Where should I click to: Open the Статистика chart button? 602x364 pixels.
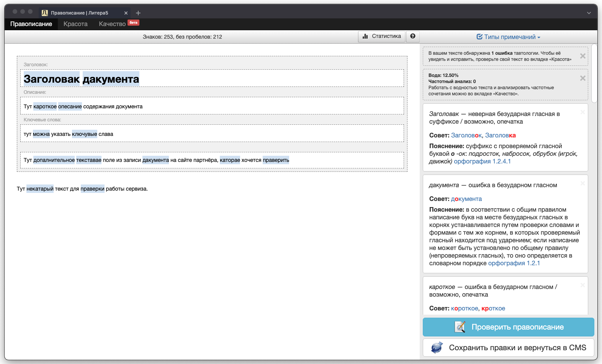(x=382, y=36)
